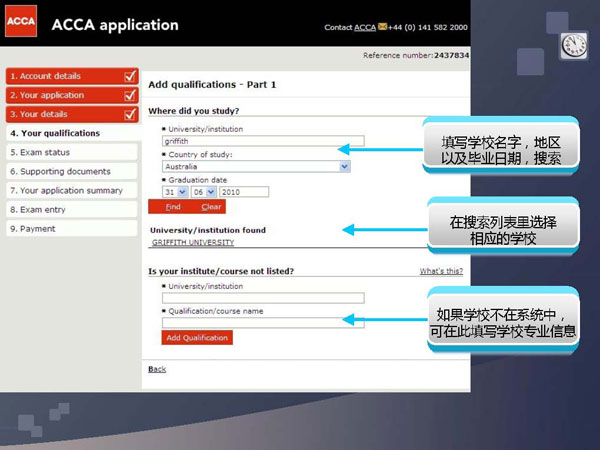
Task: Select GRIFFITH UNIVERSITY search result
Action: [192, 242]
